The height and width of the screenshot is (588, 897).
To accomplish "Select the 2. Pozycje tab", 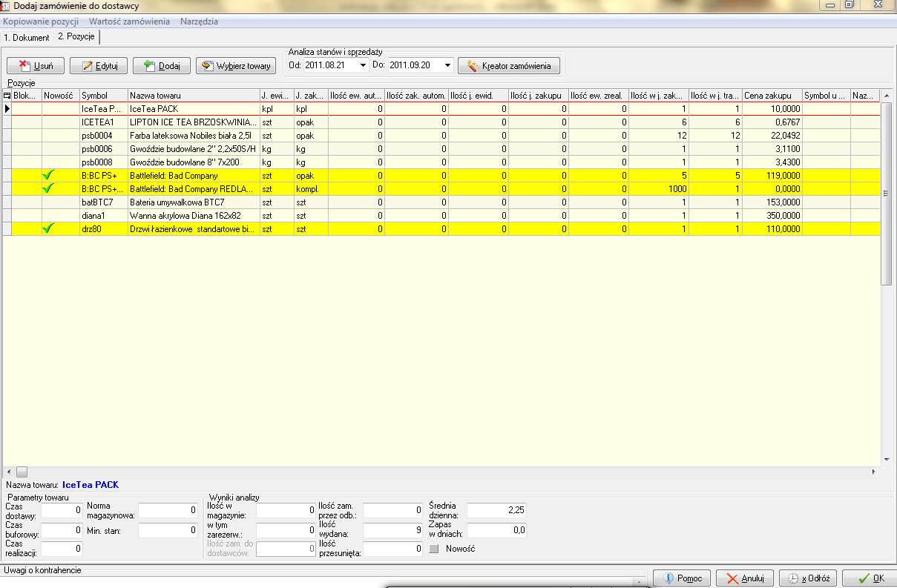I will click(x=76, y=36).
